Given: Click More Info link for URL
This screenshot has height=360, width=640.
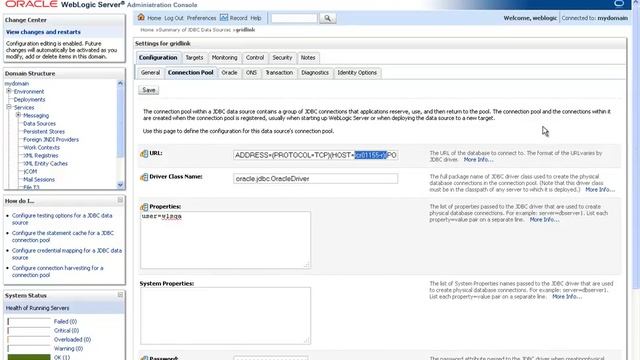Looking at the screenshot, I should pos(478,160).
